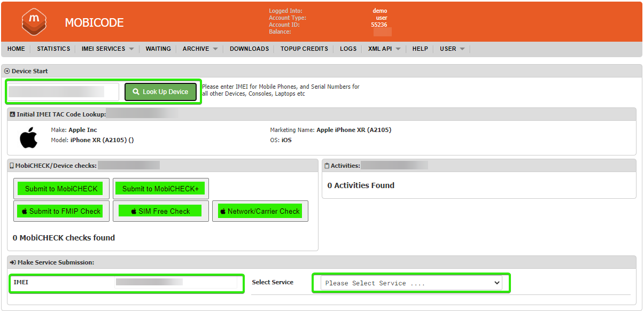Click the Initial IMEI TAC Code Lookup icon

click(x=12, y=114)
